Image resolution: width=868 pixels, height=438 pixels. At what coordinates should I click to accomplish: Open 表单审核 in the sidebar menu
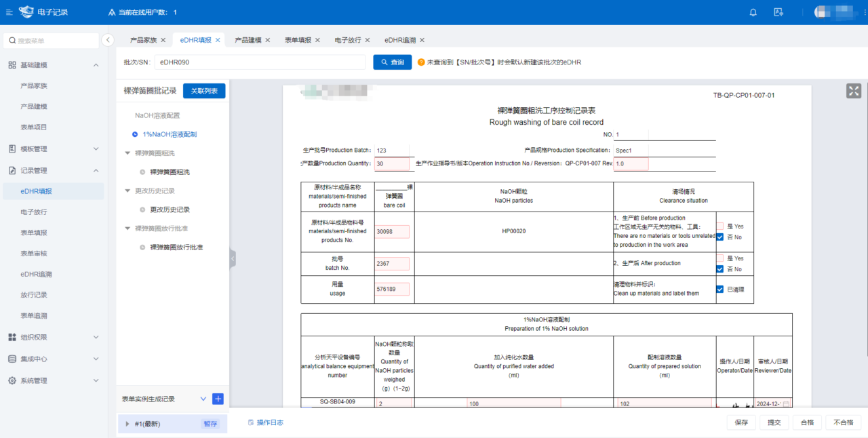(34, 254)
